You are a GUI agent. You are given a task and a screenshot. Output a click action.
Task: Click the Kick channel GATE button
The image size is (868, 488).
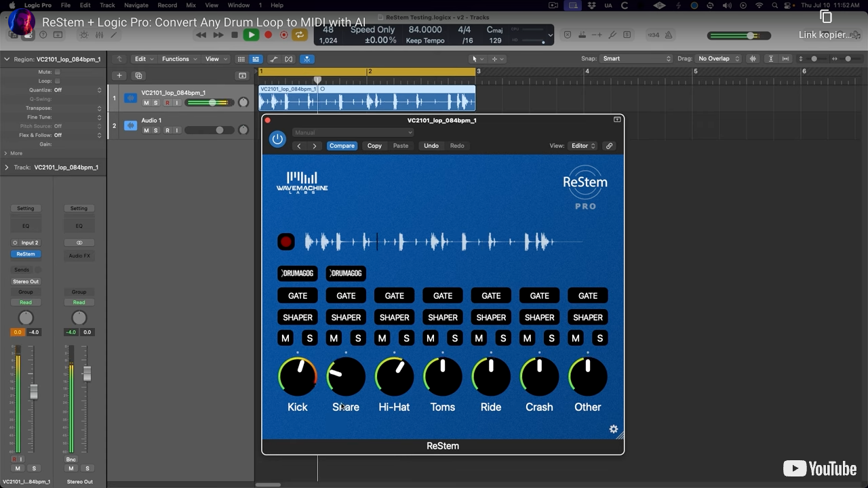298,296
